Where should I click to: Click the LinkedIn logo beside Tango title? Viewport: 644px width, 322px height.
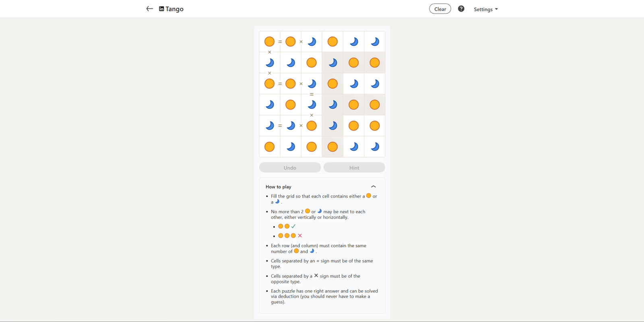[161, 9]
